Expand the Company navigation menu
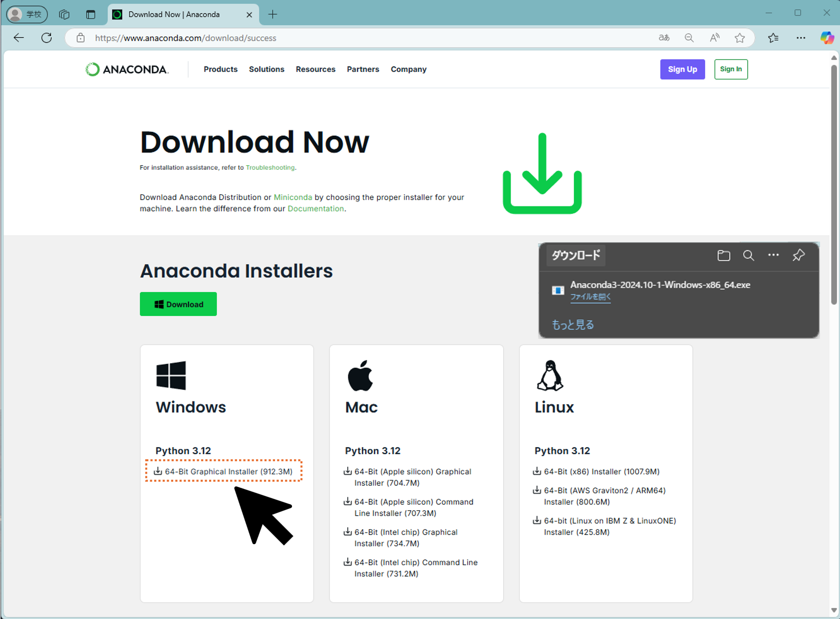Image resolution: width=840 pixels, height=619 pixels. pos(408,69)
